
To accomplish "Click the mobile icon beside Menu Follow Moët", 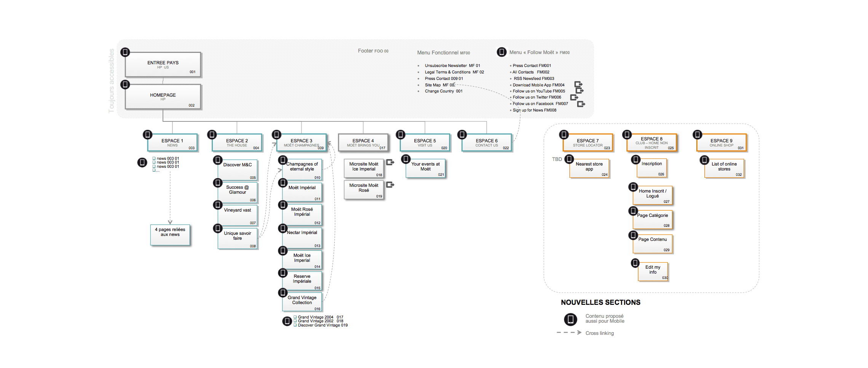I will [502, 52].
